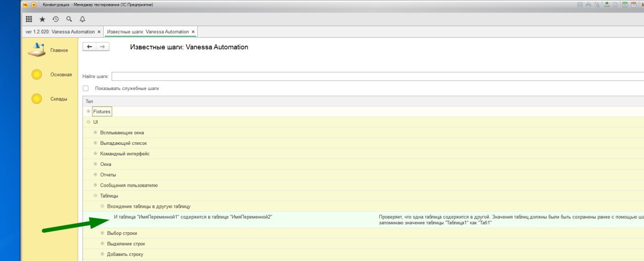Screen dimensions: 644x261
Task: Expand the Добавить строку node
Action: pyautogui.click(x=102, y=254)
